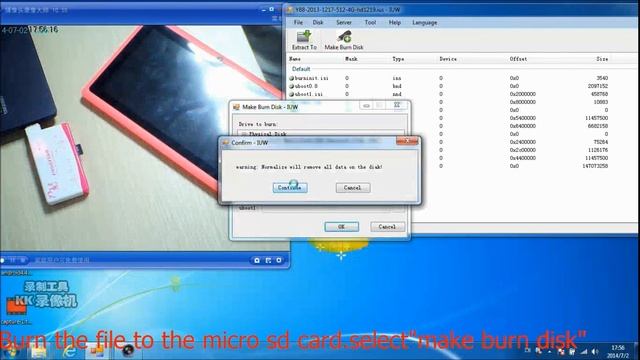Image resolution: width=640 pixels, height=360 pixels.
Task: Click Continue in the Confirm dialog
Action: pyautogui.click(x=290, y=188)
